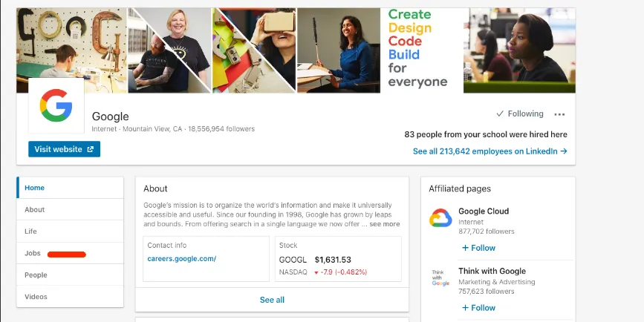Image resolution: width=644 pixels, height=322 pixels.
Task: Click the Create Design Code Build banner
Action: pos(420,48)
